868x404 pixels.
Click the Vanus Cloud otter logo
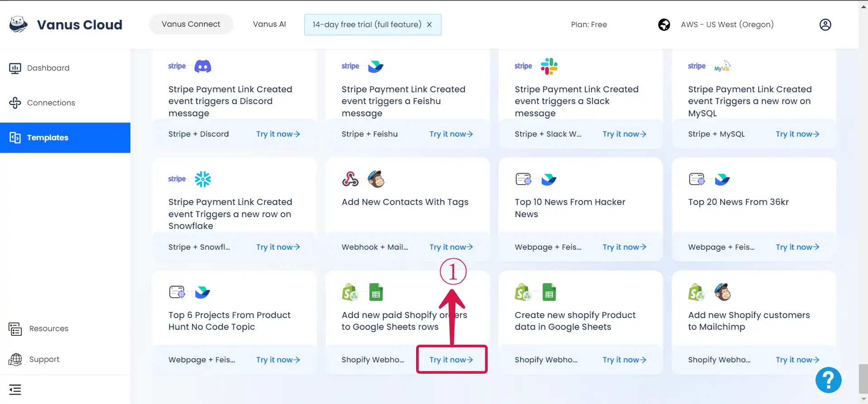pos(19,24)
